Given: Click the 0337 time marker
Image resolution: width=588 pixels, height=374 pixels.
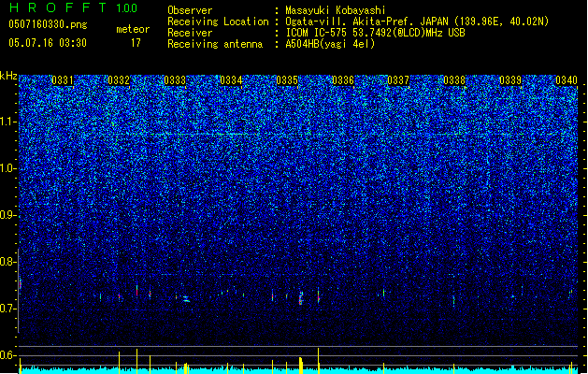Looking at the screenshot, I should point(398,80).
